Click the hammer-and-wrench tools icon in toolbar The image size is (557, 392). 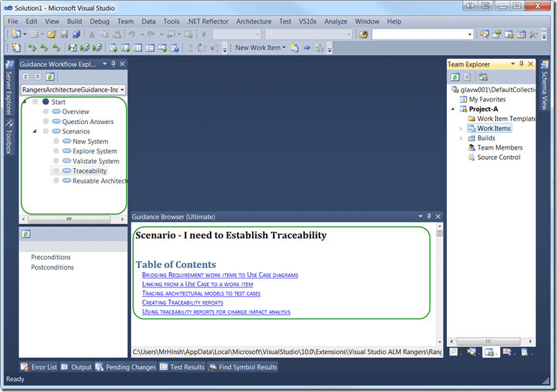(533, 35)
